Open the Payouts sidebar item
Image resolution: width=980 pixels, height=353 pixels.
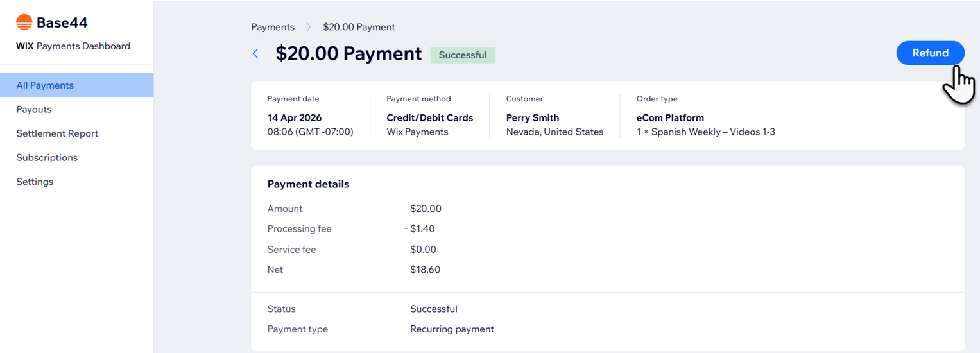click(x=34, y=110)
